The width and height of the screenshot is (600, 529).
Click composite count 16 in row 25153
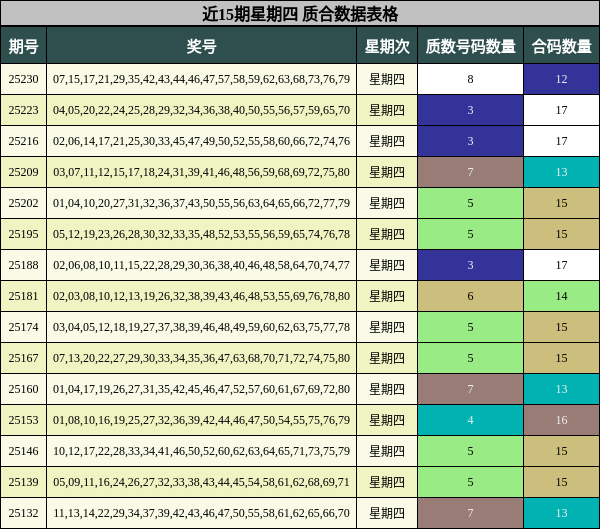coord(561,420)
